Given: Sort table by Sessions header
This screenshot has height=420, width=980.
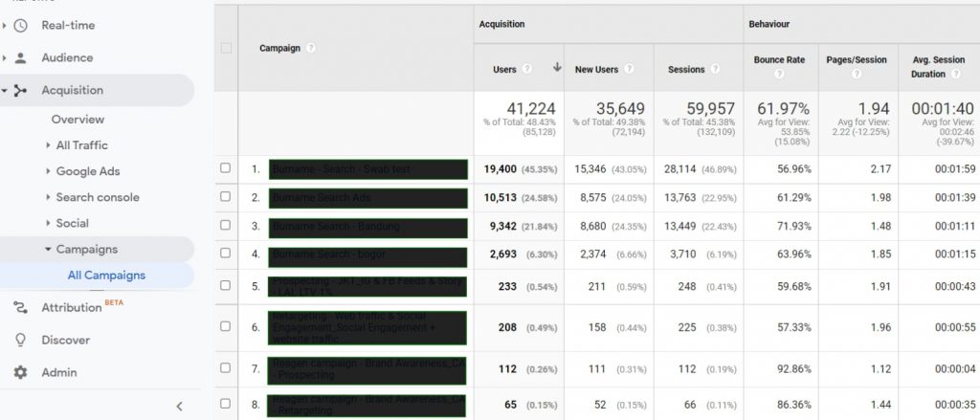Looking at the screenshot, I should (686, 70).
